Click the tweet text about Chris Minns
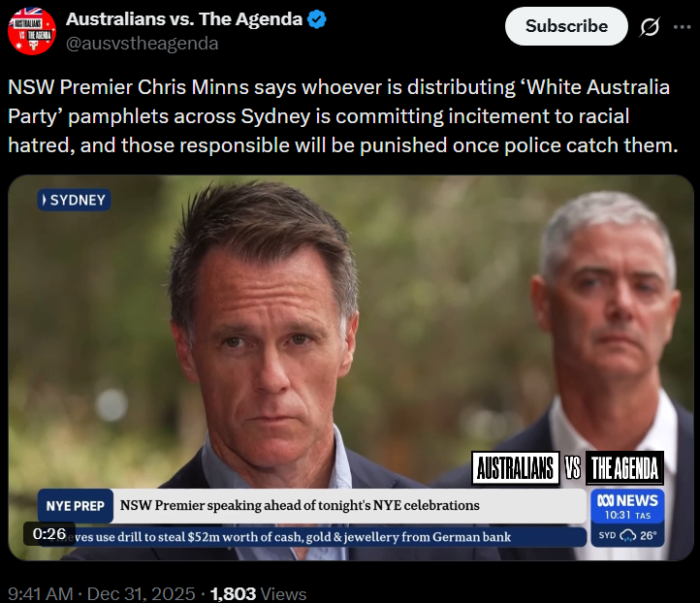 click(x=343, y=116)
